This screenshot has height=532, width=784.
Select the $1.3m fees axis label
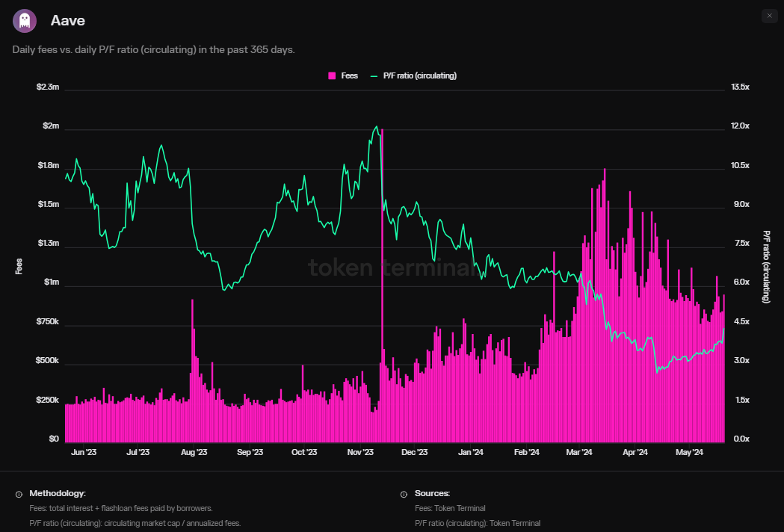[48, 244]
